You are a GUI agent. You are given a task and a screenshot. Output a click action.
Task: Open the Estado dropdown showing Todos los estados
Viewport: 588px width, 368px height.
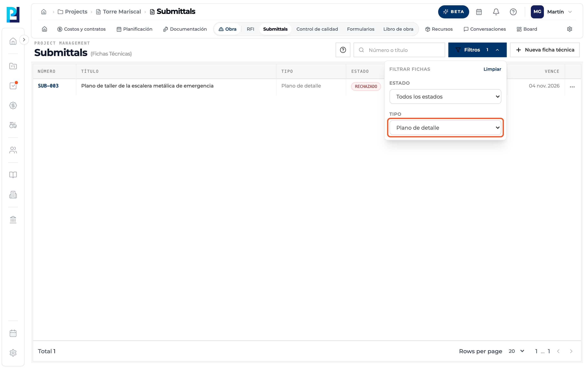(x=445, y=97)
